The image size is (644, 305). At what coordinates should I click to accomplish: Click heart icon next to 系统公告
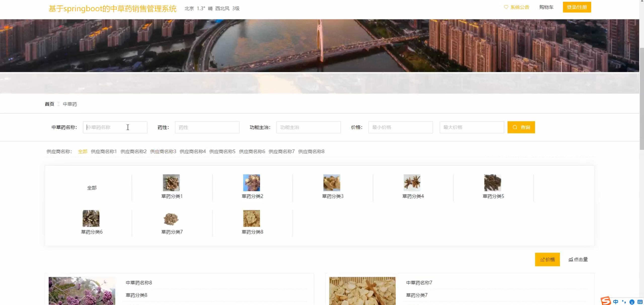[x=506, y=7]
